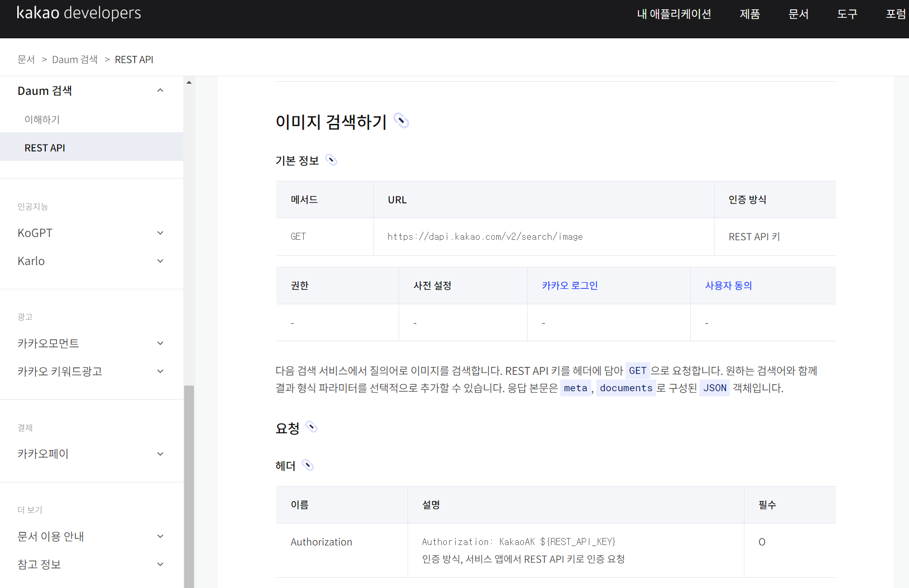Expand 문서 이용 안내 section
This screenshot has width=909, height=588.
tap(160, 536)
